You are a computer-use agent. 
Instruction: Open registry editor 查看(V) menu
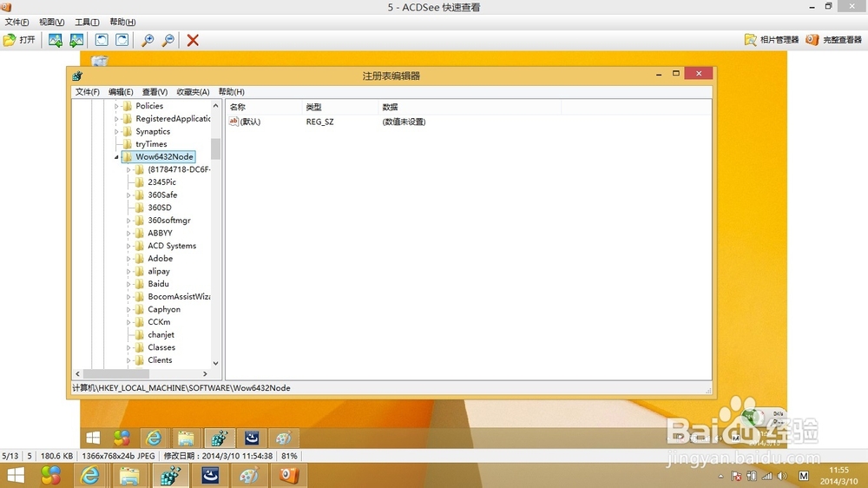point(155,92)
